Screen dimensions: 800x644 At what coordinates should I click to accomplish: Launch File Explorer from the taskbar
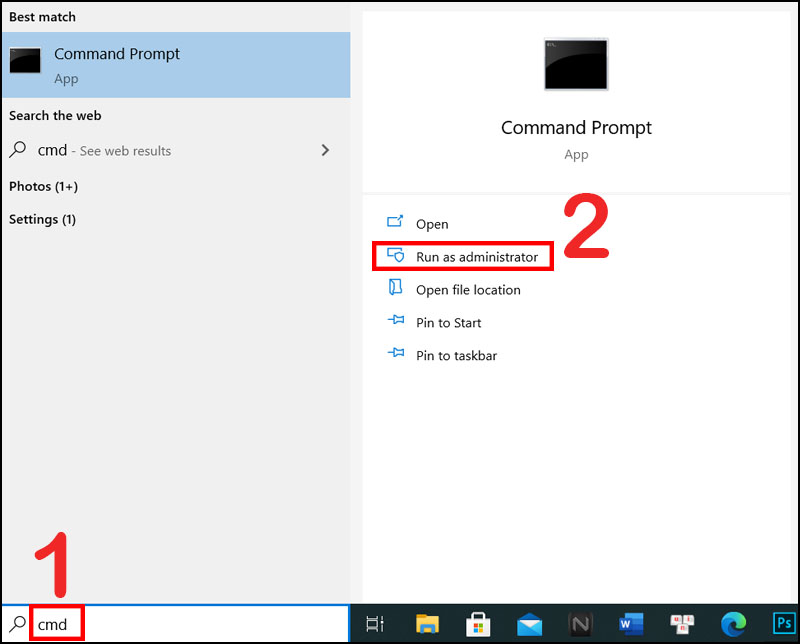click(x=427, y=624)
